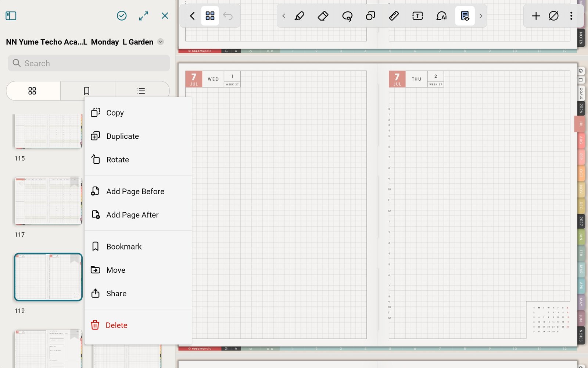Select the Ruler tool
This screenshot has width=588, height=368.
pos(394,16)
